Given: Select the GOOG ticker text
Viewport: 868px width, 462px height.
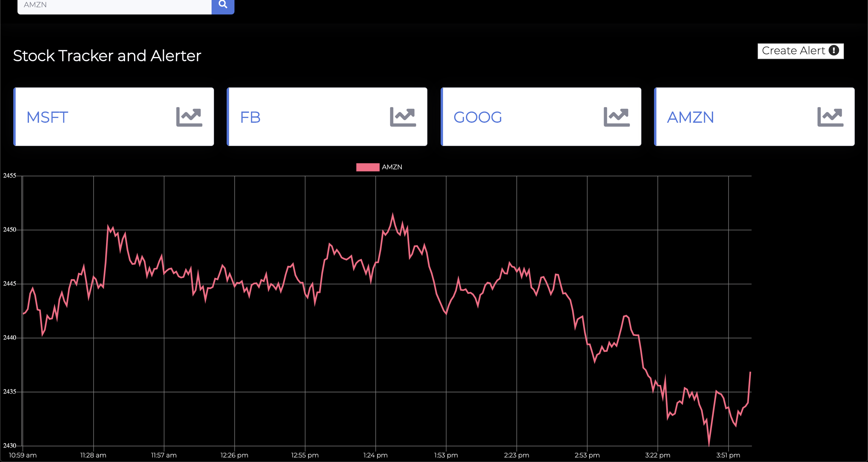Looking at the screenshot, I should point(477,117).
